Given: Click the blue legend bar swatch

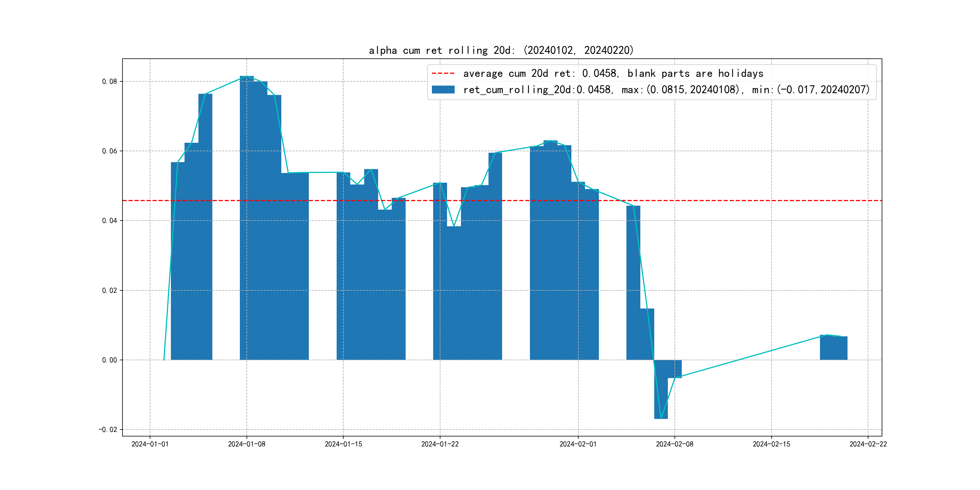Looking at the screenshot, I should (443, 90).
